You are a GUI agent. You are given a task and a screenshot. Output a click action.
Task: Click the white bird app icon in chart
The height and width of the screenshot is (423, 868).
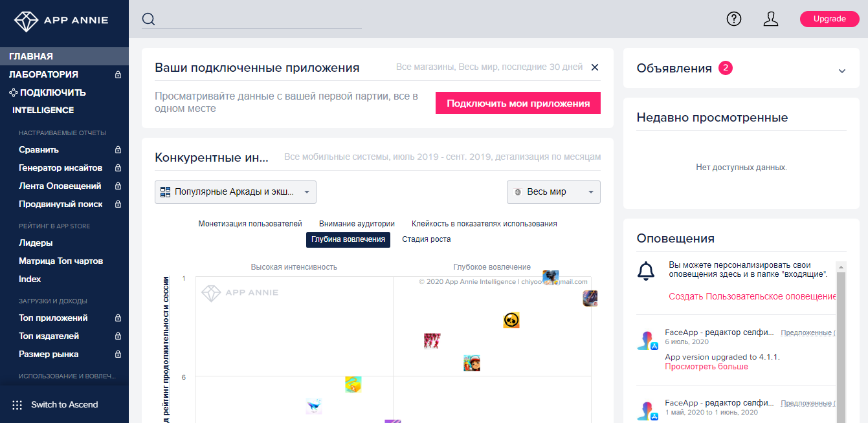tap(314, 406)
